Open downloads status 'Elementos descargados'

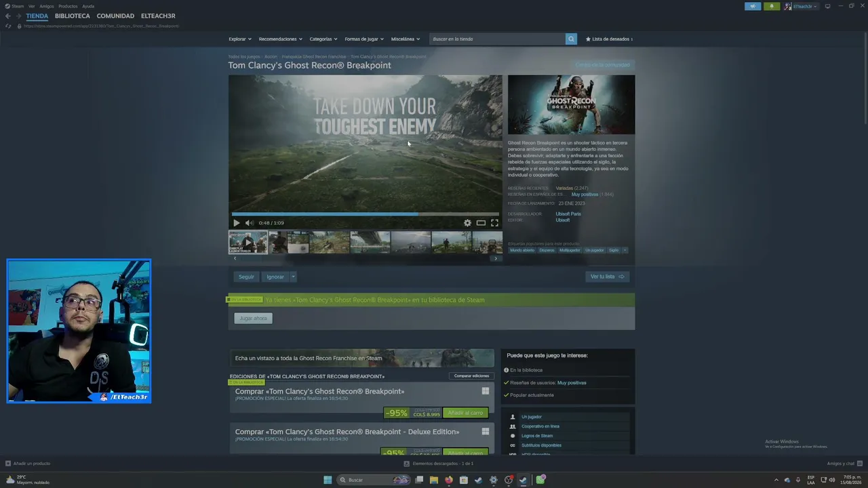coord(439,464)
